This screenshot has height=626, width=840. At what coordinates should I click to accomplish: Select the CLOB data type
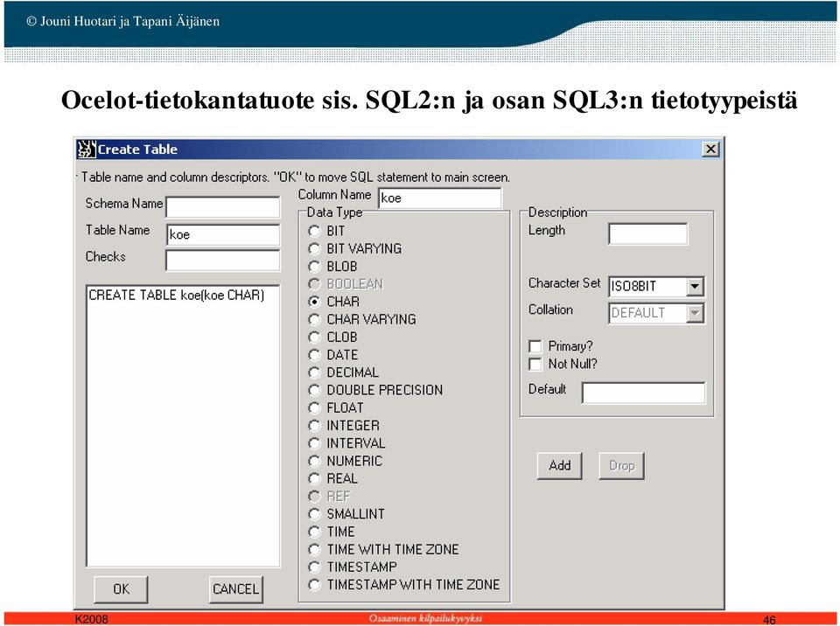[314, 337]
